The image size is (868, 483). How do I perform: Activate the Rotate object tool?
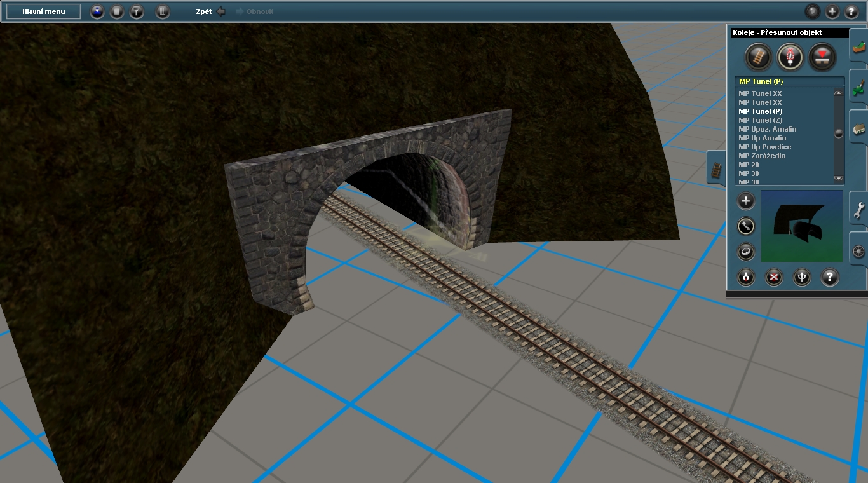(x=746, y=252)
